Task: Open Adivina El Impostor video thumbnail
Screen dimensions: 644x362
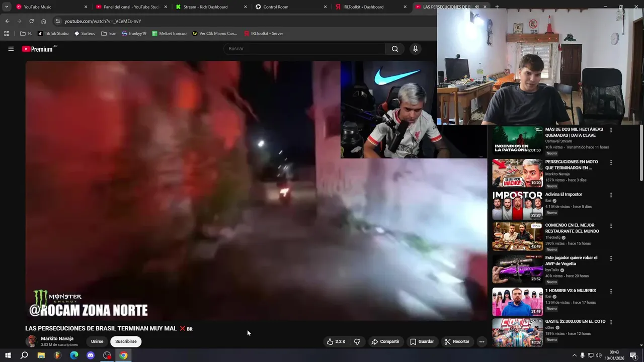Action: [x=517, y=205]
